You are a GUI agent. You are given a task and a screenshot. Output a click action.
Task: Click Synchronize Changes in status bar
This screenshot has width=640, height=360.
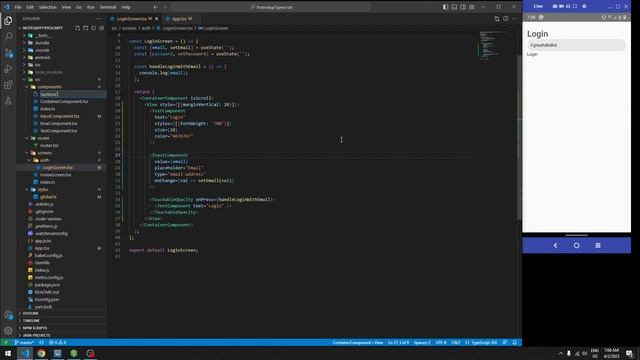click(x=42, y=342)
